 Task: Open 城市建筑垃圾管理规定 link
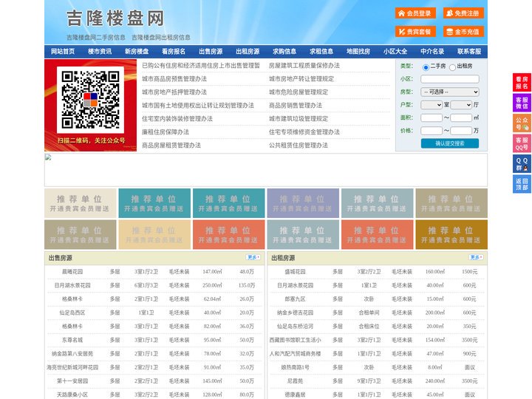point(299,119)
